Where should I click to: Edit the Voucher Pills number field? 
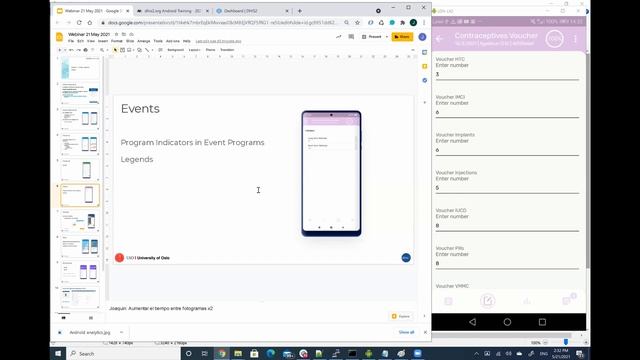point(507,264)
